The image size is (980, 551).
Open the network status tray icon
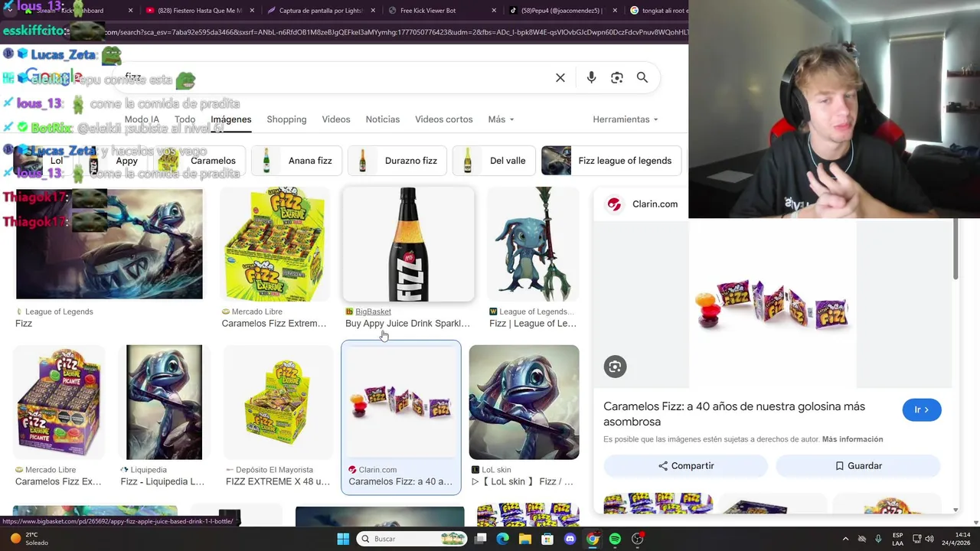point(917,539)
